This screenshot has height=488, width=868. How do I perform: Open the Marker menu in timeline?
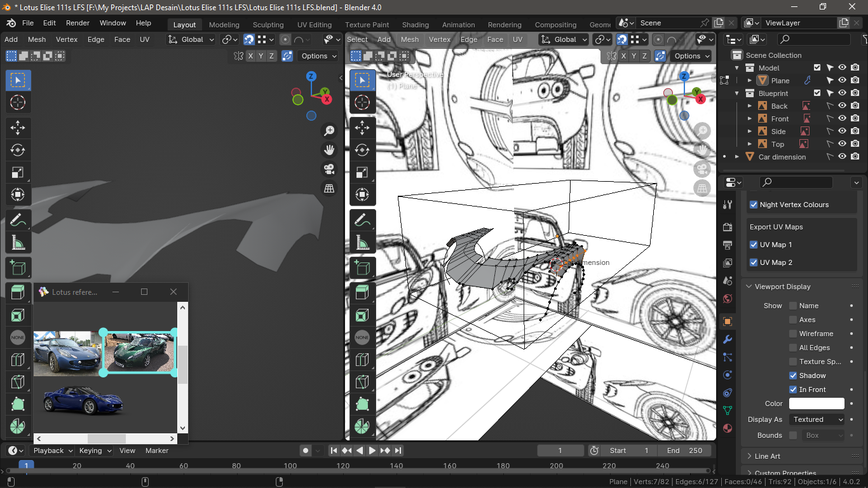pos(157,451)
